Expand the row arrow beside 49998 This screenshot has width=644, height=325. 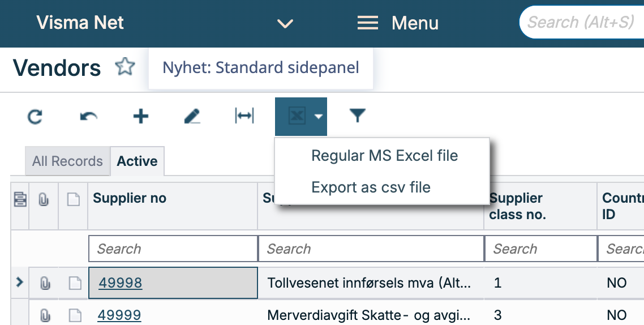pyautogui.click(x=20, y=282)
